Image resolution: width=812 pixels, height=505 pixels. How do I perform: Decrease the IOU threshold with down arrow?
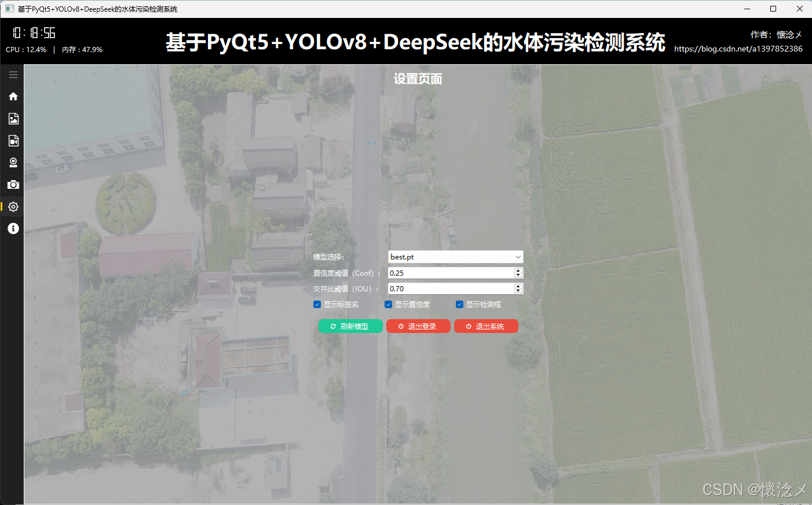coord(518,291)
